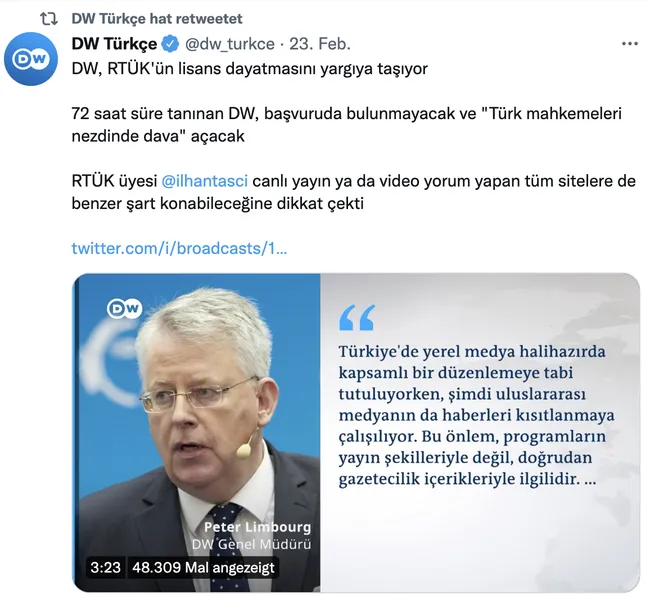
Task: Click tweet paragraph starting '72 saat süre'
Action: point(347,125)
